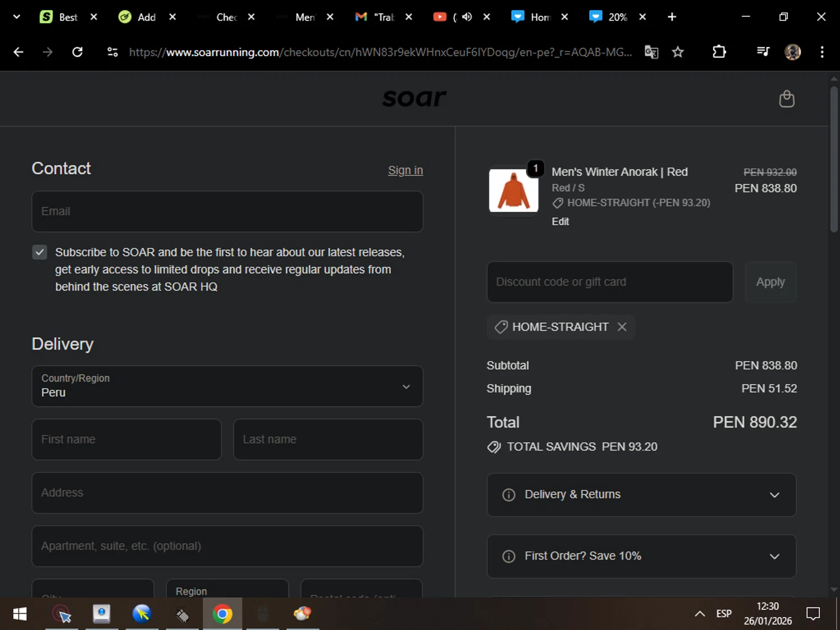
Task: Click the Chrome forward arrow
Action: tap(48, 52)
